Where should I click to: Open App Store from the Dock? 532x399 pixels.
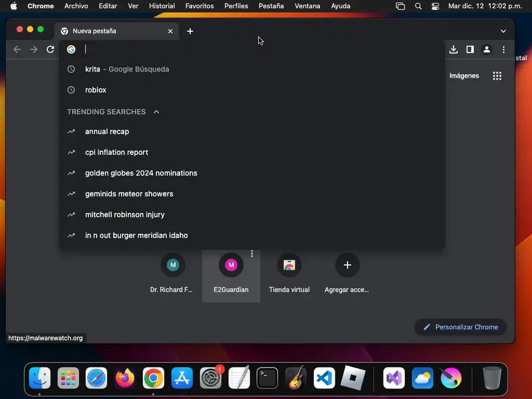click(x=182, y=378)
